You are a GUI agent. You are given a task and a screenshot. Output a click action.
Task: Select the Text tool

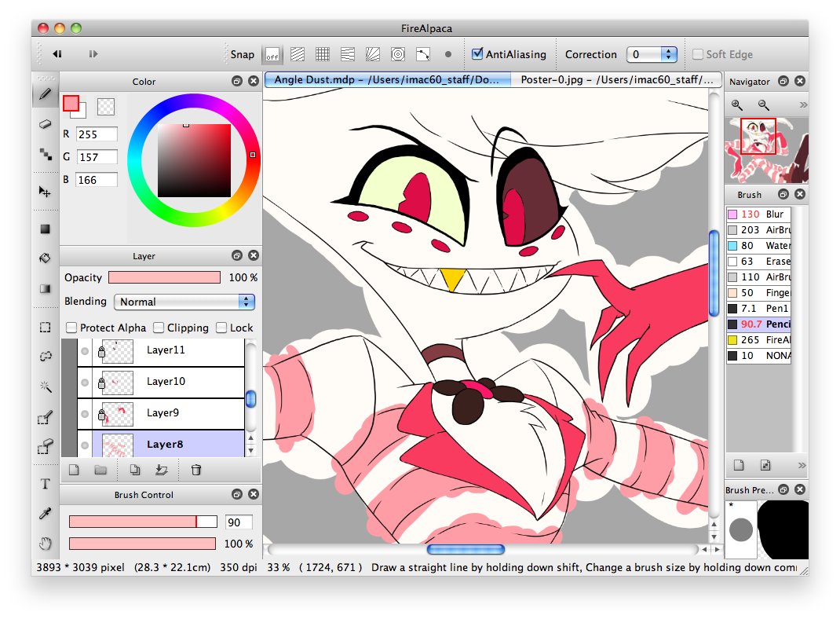click(45, 484)
